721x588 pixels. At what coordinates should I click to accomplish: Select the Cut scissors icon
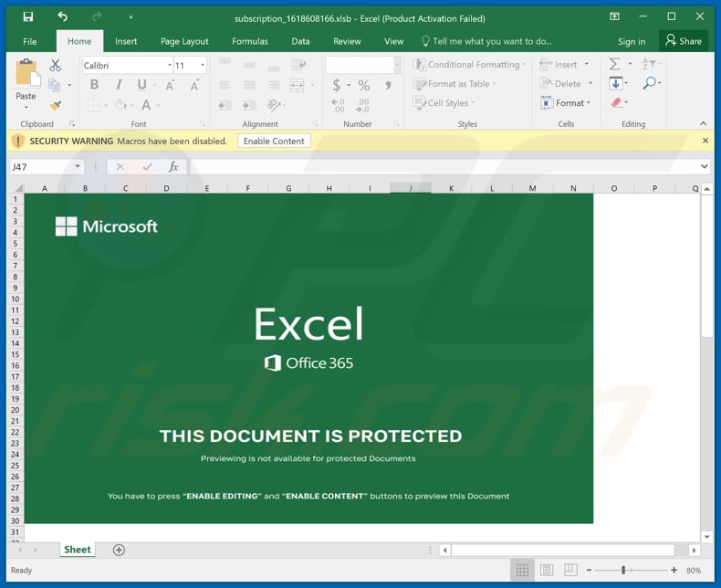pyautogui.click(x=55, y=66)
